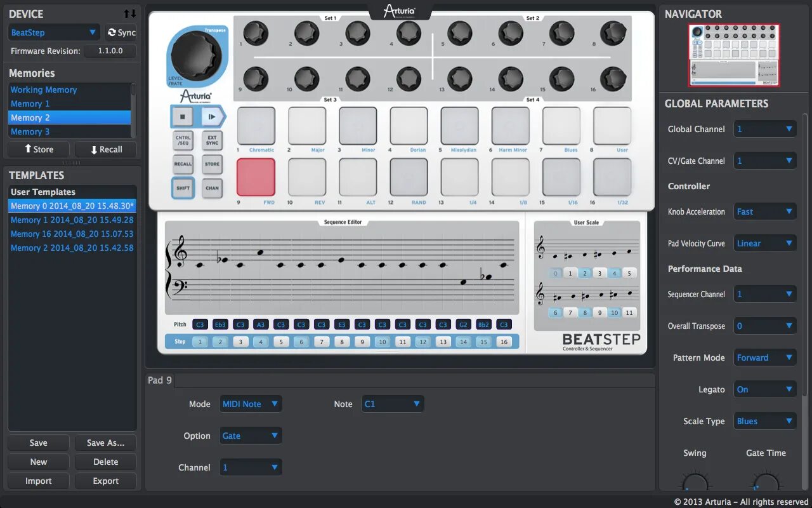Screen dimensions: 812x508
Task: Click the Save As... button
Action: (x=106, y=443)
